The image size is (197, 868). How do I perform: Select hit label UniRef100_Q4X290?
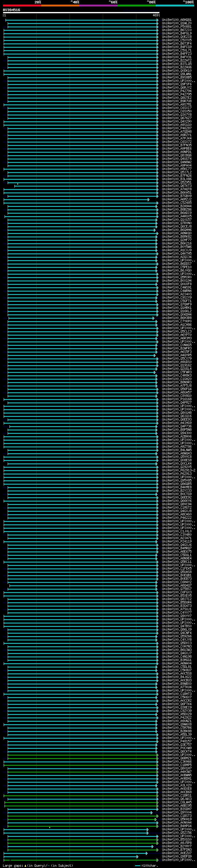[x=176, y=121]
